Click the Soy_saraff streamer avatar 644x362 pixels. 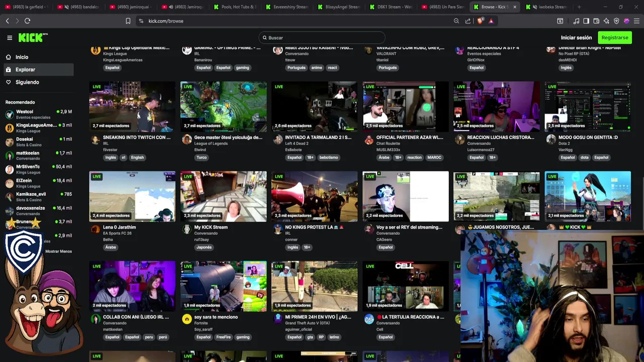coord(187,319)
